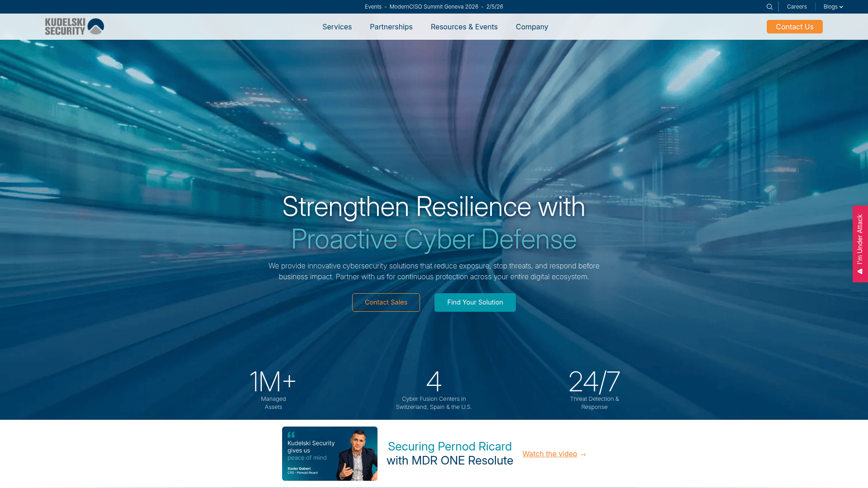Click the Xavier Gobert testimonial thumbnail
This screenshot has width=868, height=488.
(x=329, y=454)
